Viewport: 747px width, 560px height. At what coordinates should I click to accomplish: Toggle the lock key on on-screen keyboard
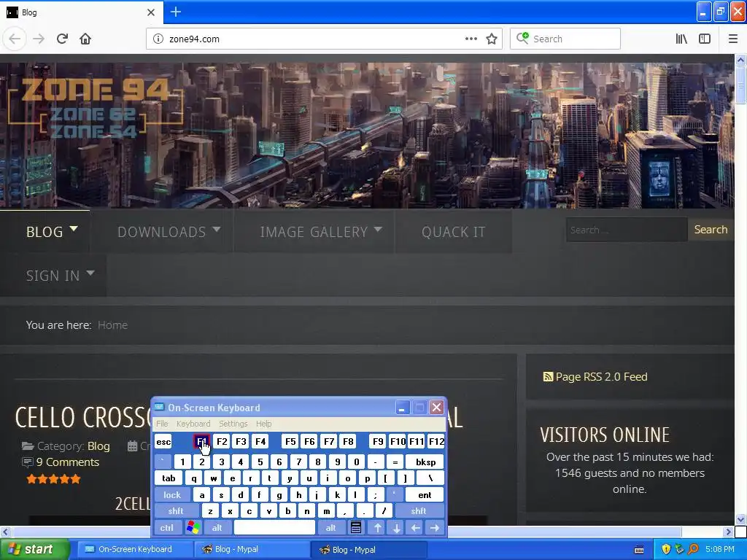[172, 495]
